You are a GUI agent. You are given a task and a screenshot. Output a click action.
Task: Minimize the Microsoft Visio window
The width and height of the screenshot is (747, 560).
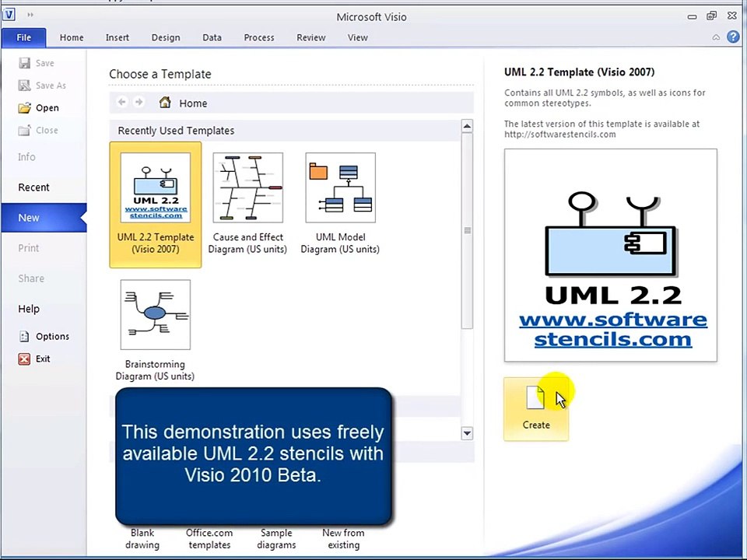click(x=693, y=16)
